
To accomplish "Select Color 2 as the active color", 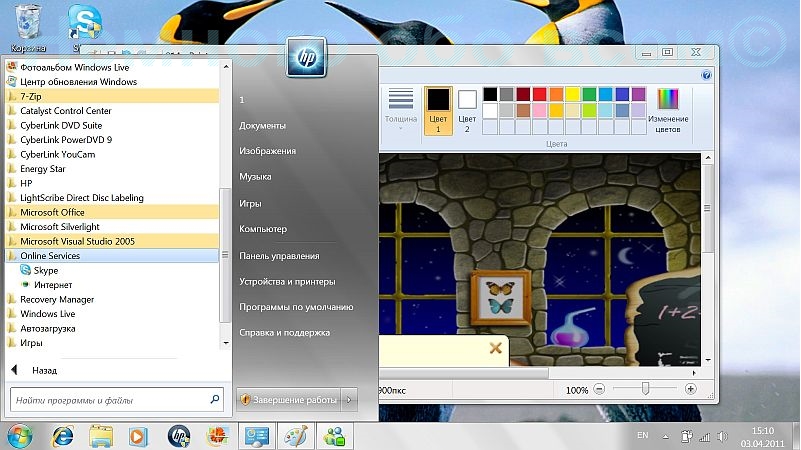I will pyautogui.click(x=467, y=109).
